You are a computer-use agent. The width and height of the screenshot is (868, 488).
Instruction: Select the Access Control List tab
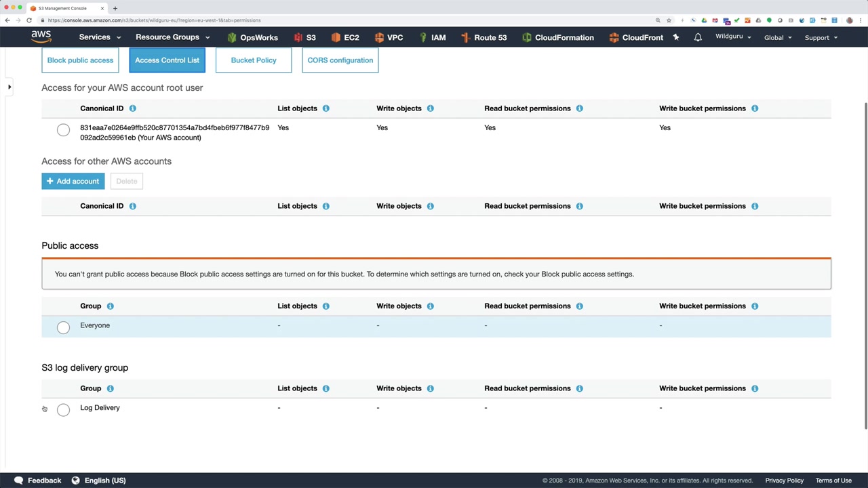point(167,60)
